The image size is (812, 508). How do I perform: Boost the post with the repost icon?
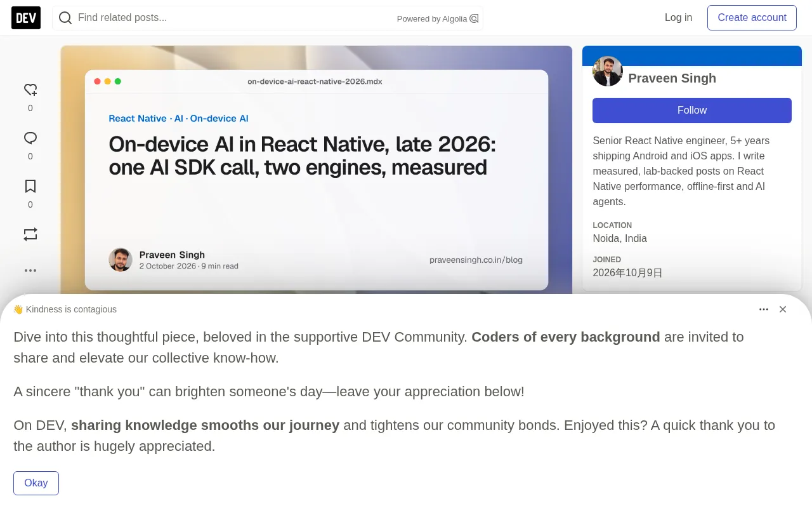[x=30, y=234]
